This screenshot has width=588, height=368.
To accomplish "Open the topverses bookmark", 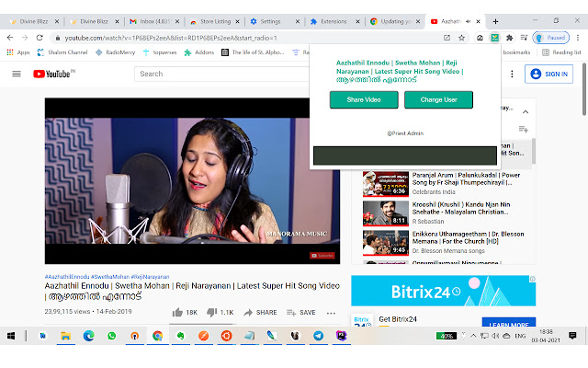I will tap(160, 52).
